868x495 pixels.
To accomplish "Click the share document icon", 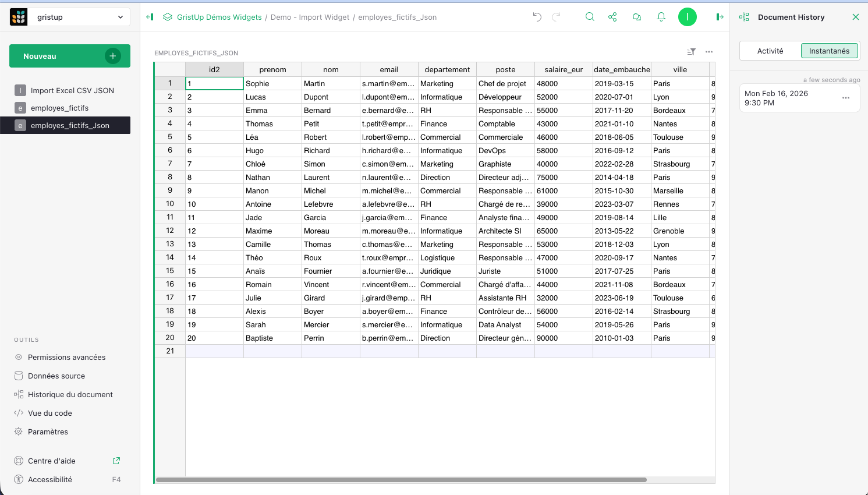I will [x=612, y=17].
